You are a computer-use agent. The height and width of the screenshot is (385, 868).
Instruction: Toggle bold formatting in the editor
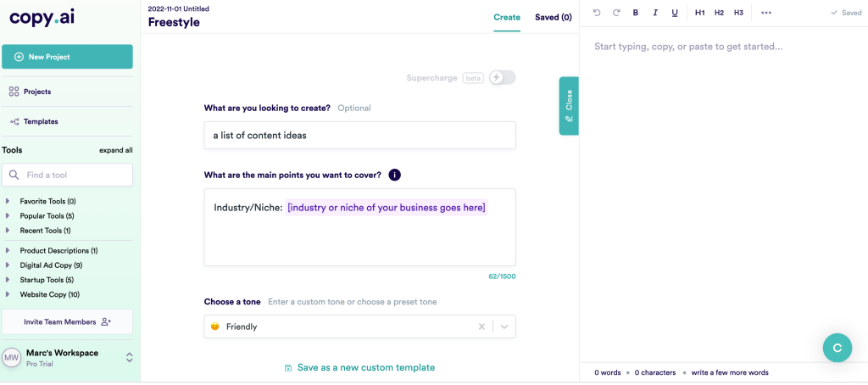pyautogui.click(x=636, y=13)
